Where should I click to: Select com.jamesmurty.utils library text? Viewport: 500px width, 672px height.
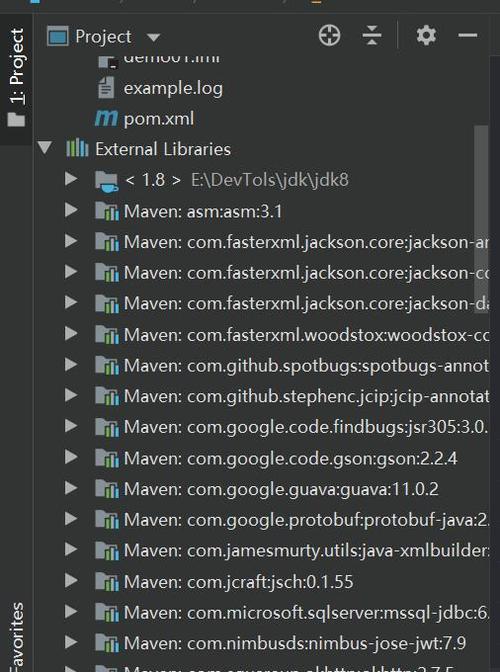click(306, 551)
